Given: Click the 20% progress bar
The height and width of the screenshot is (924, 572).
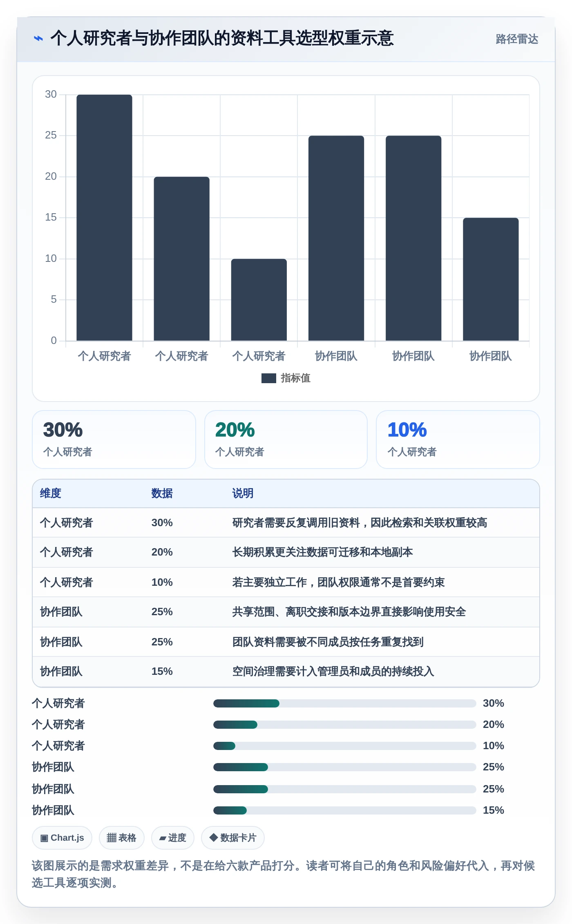Looking at the screenshot, I should 344,725.
